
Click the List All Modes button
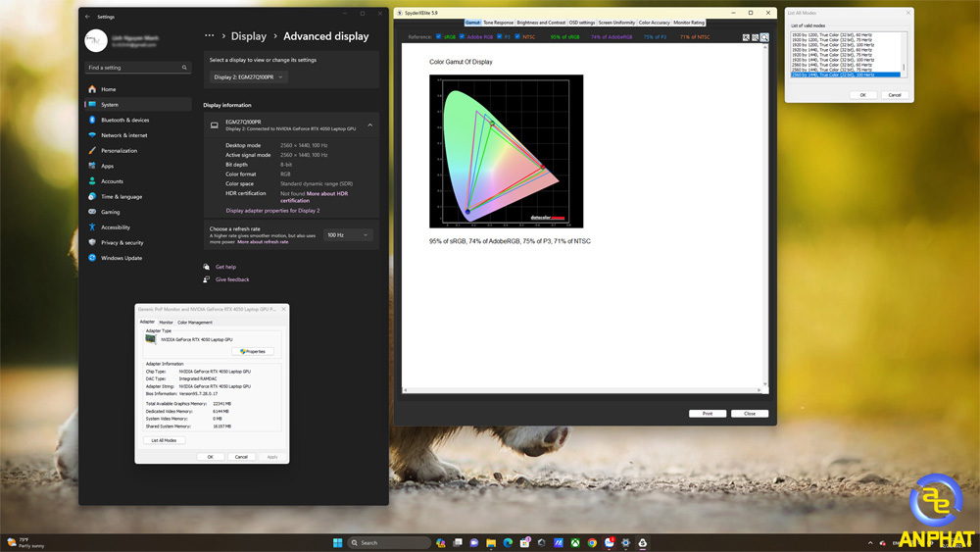[x=164, y=440]
